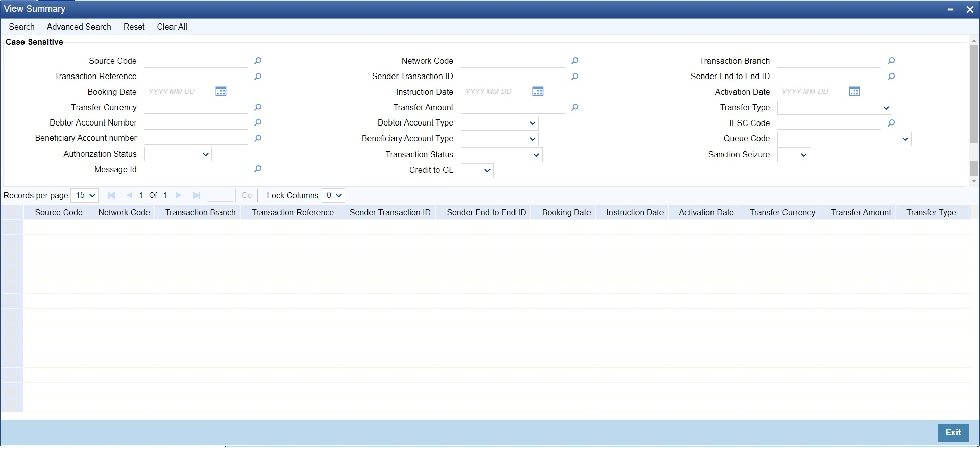
Task: Open Sender End to End ID lookup icon
Action: pos(891,77)
